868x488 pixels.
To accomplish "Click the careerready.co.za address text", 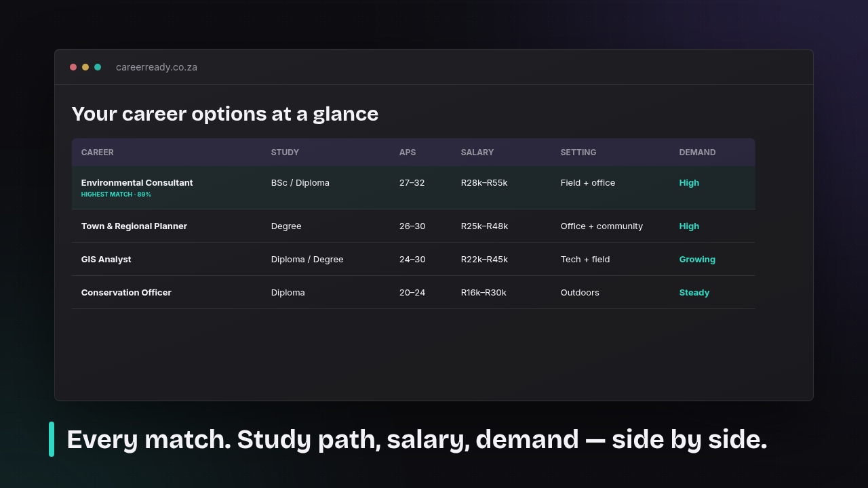I will tap(157, 67).
